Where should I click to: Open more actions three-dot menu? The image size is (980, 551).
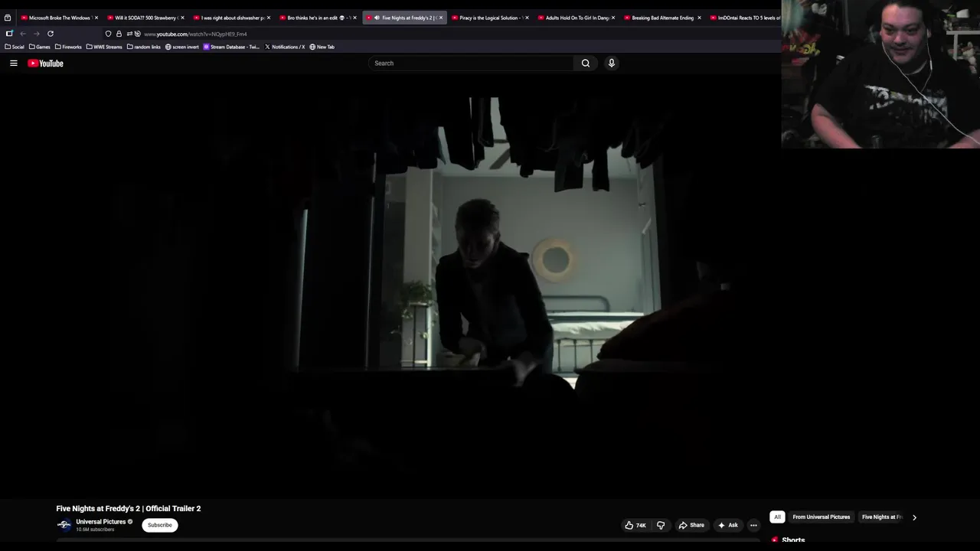pos(753,525)
